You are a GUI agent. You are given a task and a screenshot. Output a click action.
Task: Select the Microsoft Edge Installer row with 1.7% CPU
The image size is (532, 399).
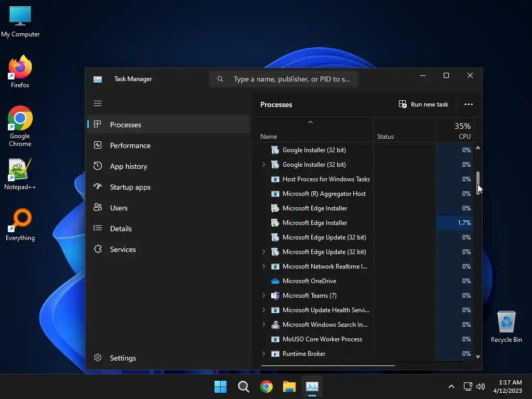pos(363,223)
